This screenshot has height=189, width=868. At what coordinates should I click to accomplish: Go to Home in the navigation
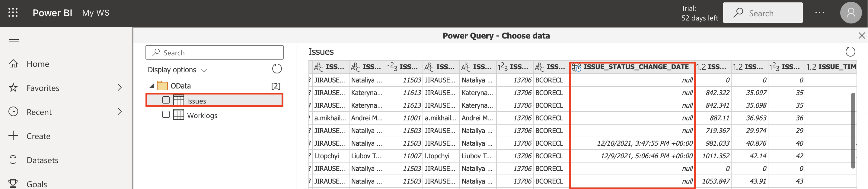click(38, 64)
